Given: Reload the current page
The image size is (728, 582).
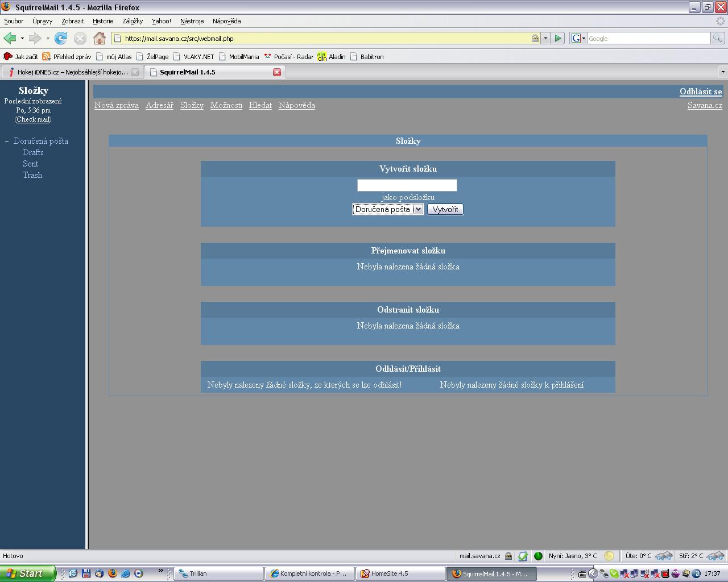Looking at the screenshot, I should click(61, 38).
